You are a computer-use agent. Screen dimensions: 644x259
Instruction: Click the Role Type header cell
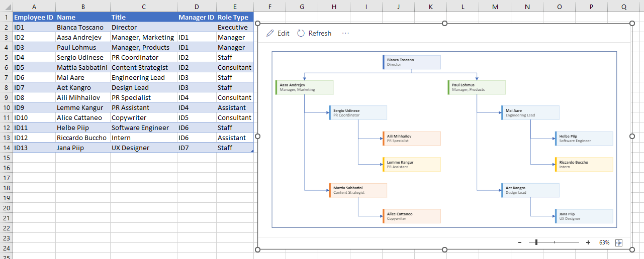tap(235, 17)
